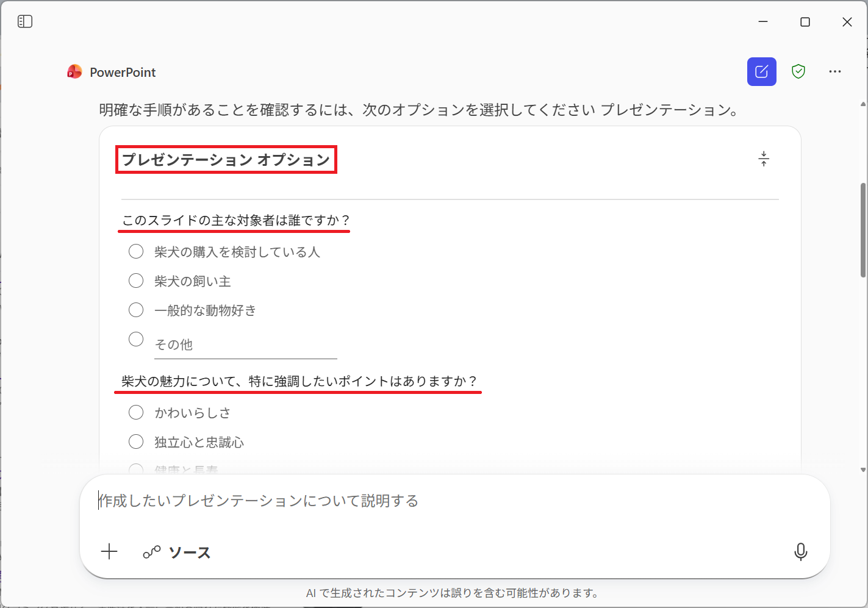
Task: Click the plus icon to add attachment
Action: (x=109, y=552)
